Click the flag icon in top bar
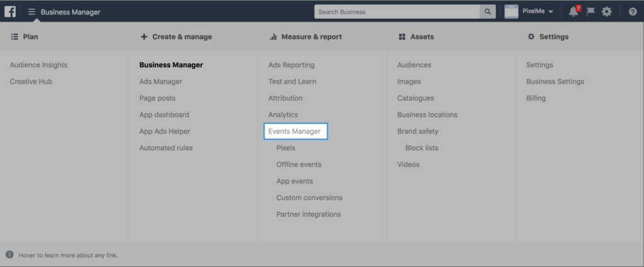 coord(590,12)
